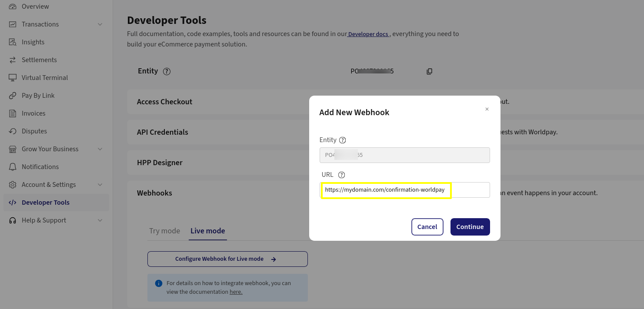Select the Disputes icon in the sidebar

point(13,131)
